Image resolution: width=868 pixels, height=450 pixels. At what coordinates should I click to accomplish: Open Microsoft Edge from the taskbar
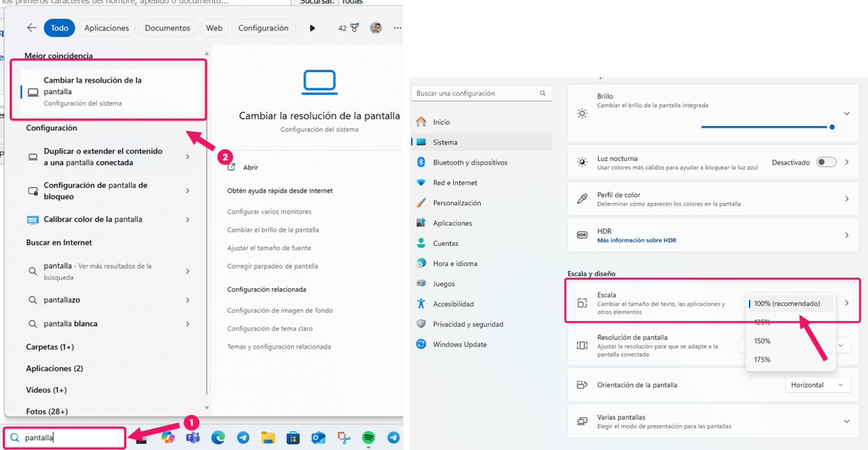[x=218, y=438]
